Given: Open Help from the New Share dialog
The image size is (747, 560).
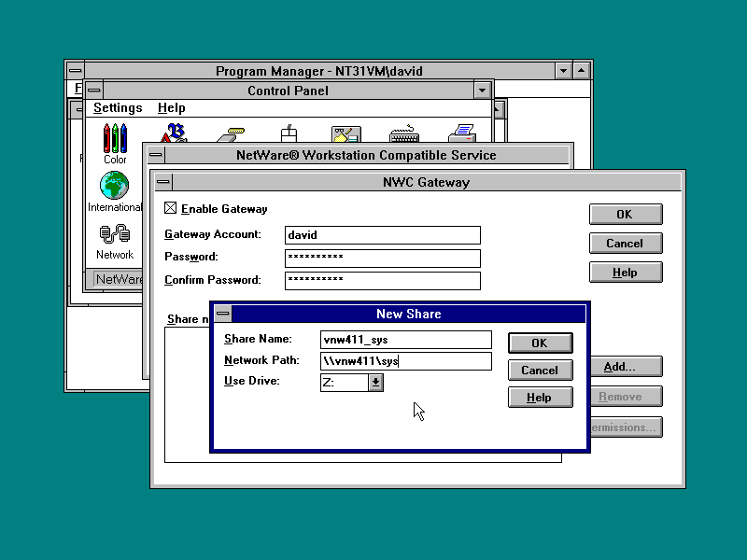Looking at the screenshot, I should pyautogui.click(x=541, y=398).
